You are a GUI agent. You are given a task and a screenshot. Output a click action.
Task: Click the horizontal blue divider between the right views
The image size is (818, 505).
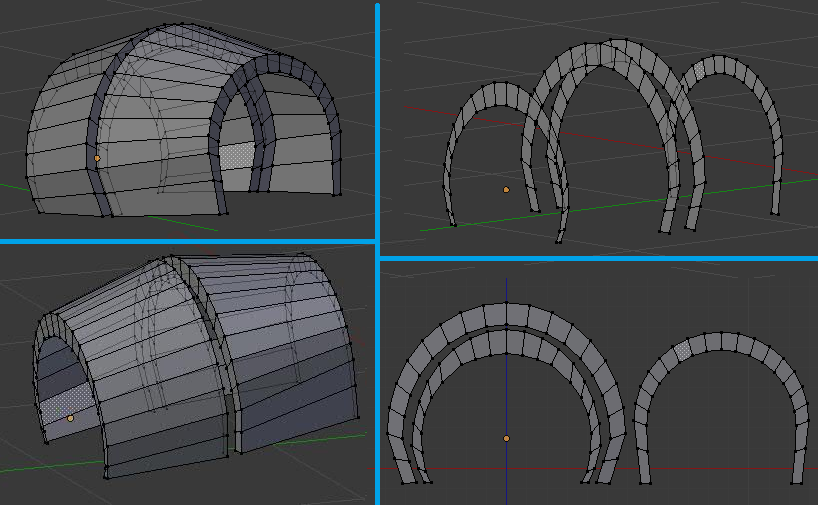(x=600, y=258)
